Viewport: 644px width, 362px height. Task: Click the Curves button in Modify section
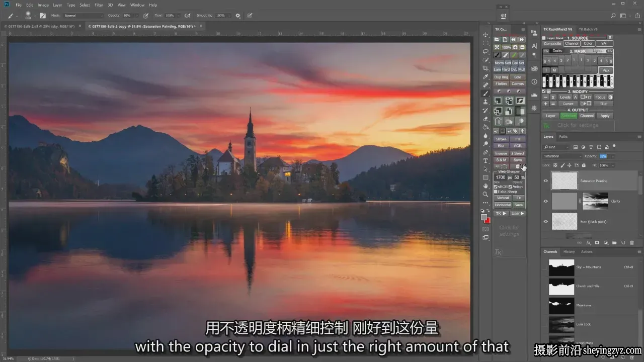pyautogui.click(x=568, y=104)
